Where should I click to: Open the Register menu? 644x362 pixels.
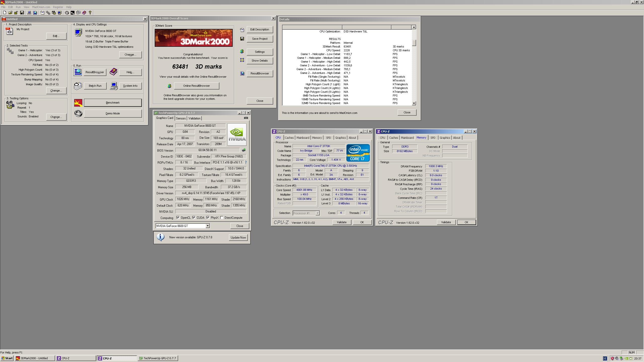point(58,7)
